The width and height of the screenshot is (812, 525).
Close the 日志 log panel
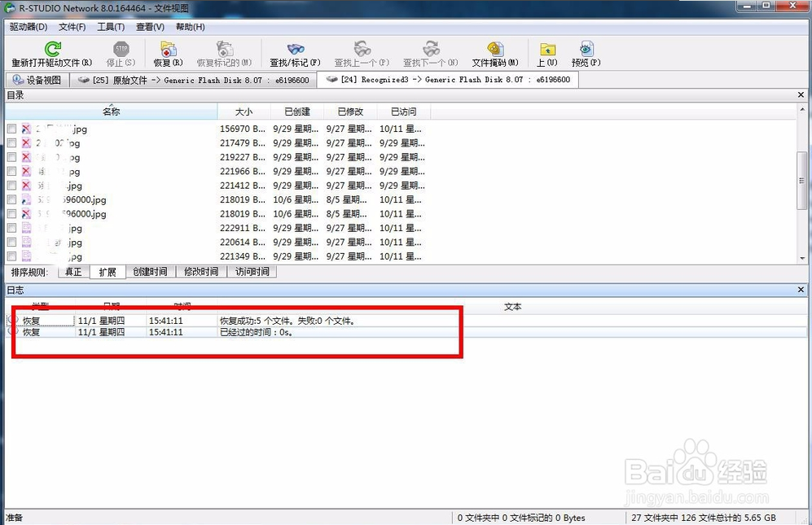coord(801,290)
